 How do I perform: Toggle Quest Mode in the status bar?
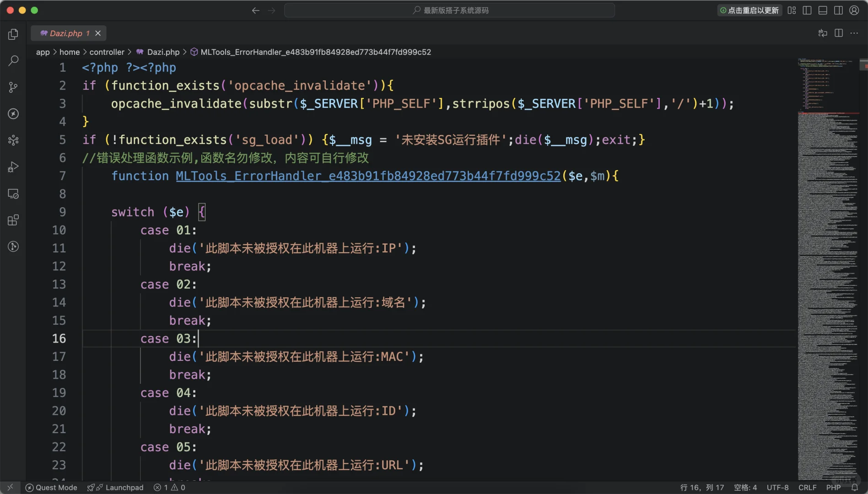[51, 488]
